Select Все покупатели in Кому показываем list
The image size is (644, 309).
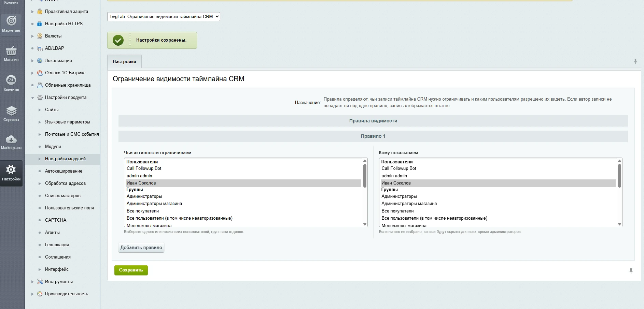pos(498,211)
